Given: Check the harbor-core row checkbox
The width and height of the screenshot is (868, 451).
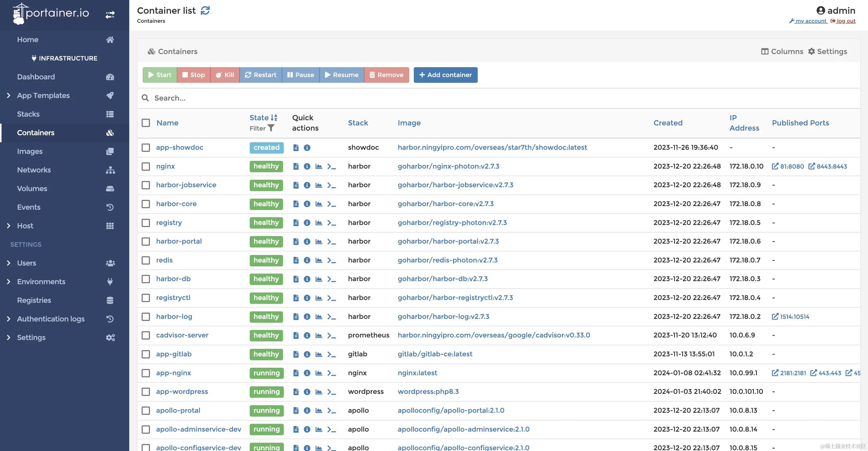Looking at the screenshot, I should [146, 204].
